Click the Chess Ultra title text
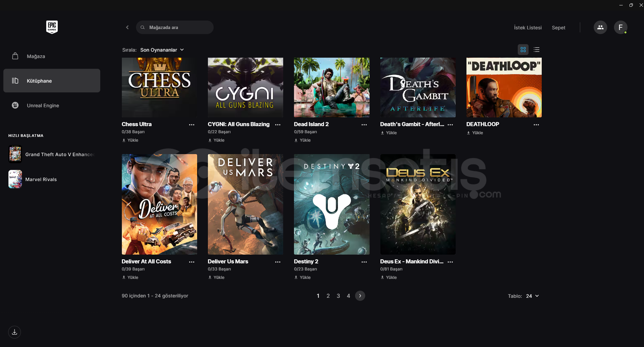This screenshot has width=644, height=347. click(137, 124)
